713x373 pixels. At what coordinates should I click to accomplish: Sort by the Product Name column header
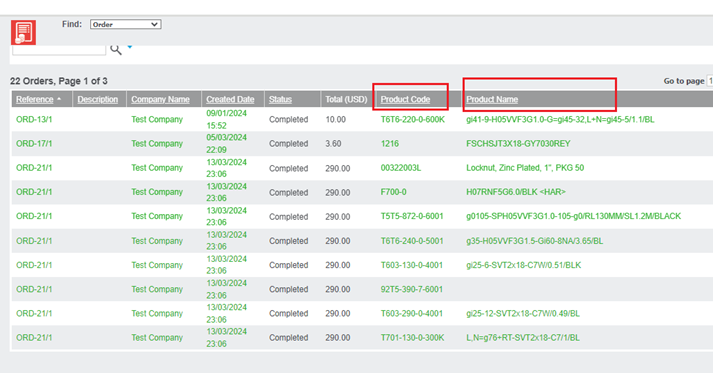coord(492,99)
